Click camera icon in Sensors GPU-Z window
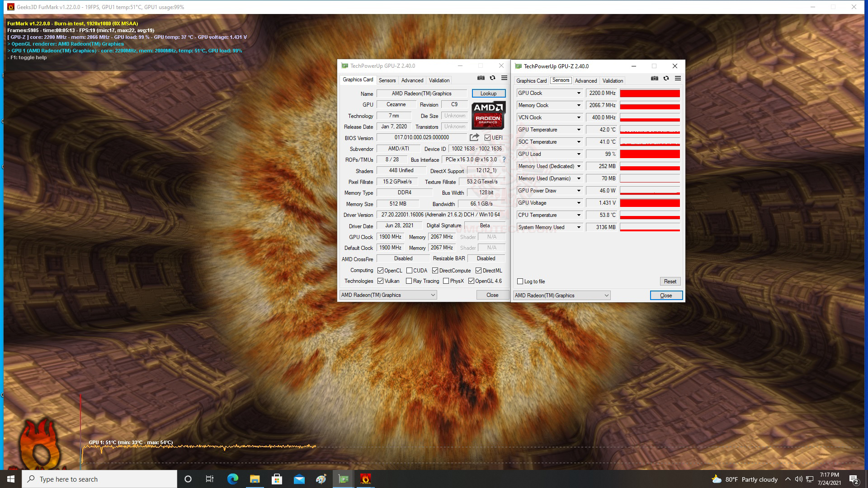The height and width of the screenshot is (488, 868). (654, 79)
